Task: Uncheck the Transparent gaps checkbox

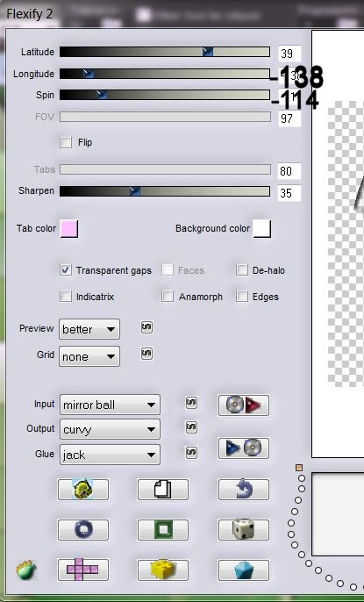Action: click(x=66, y=270)
